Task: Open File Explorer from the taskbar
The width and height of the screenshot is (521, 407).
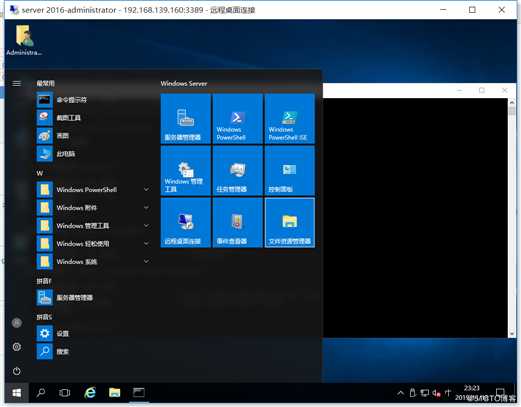Action: tap(114, 393)
